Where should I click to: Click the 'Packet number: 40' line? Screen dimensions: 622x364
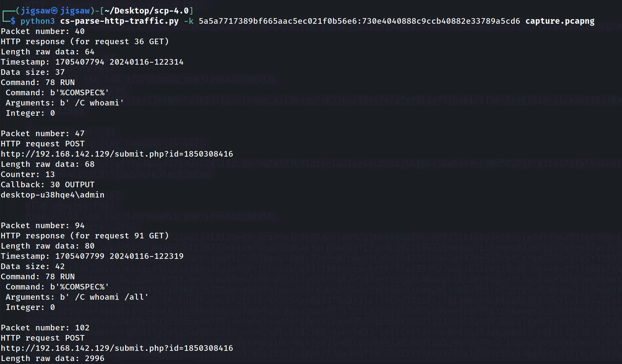[x=43, y=31]
